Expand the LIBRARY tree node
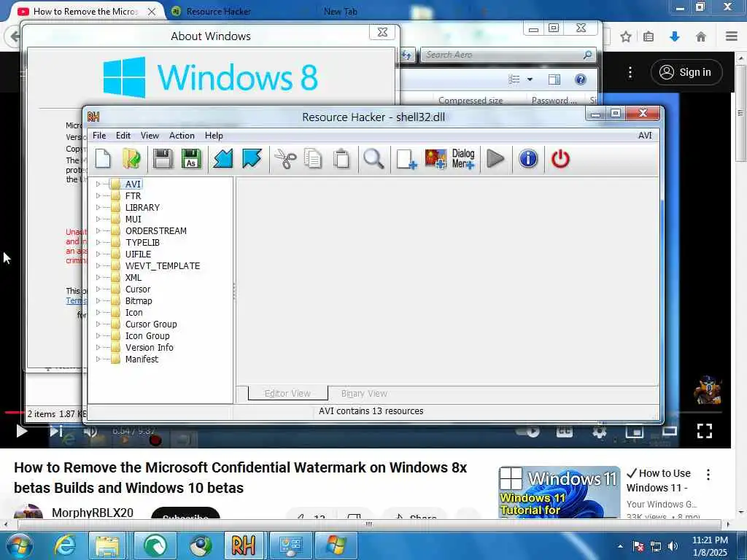 coord(98,208)
